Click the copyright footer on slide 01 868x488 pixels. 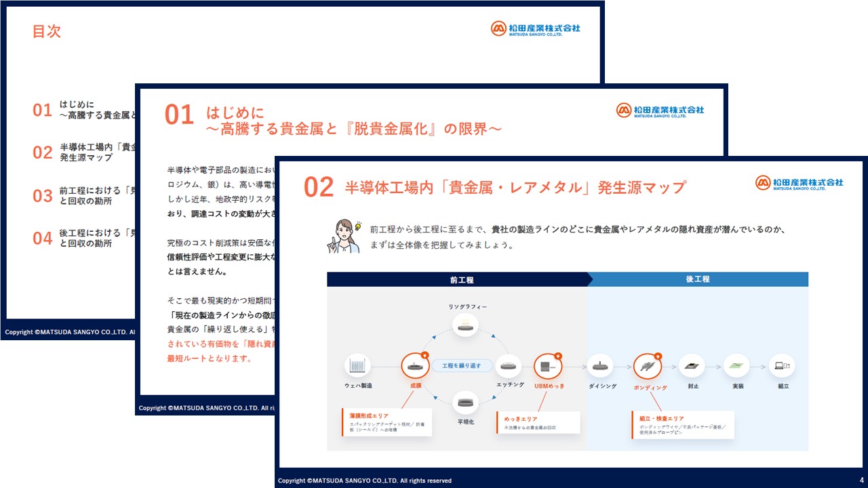coord(205,408)
